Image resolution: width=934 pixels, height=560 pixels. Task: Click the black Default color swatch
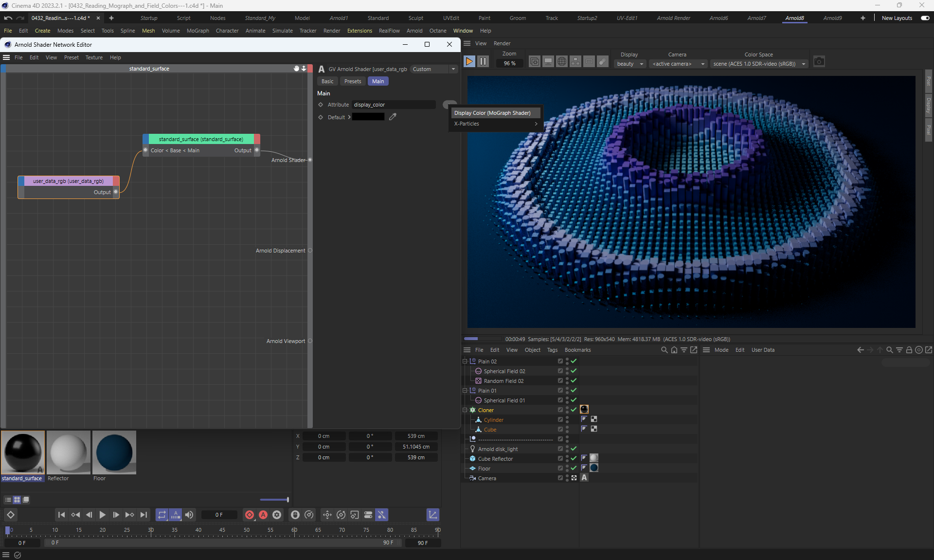click(x=368, y=117)
